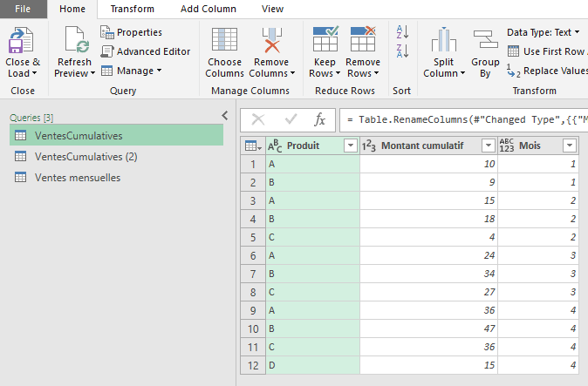Image resolution: width=588 pixels, height=386 pixels.
Task: Click the Refresh Preview icon
Action: pos(73,42)
